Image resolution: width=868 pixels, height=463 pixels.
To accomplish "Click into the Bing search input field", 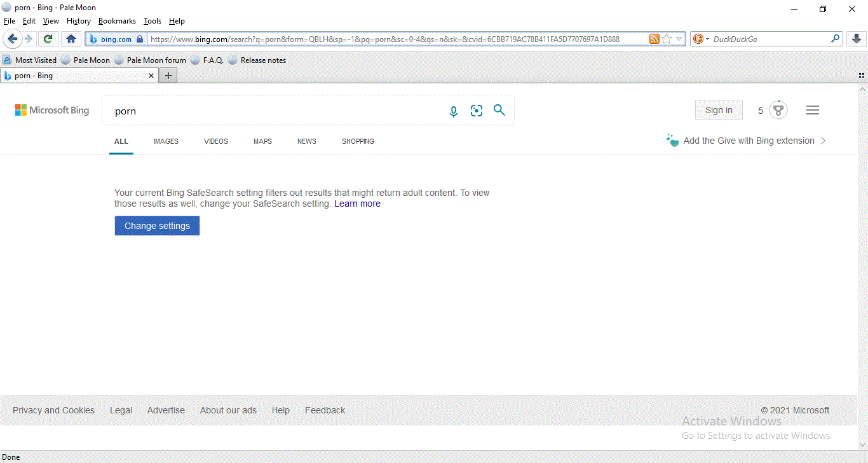I will 273,111.
